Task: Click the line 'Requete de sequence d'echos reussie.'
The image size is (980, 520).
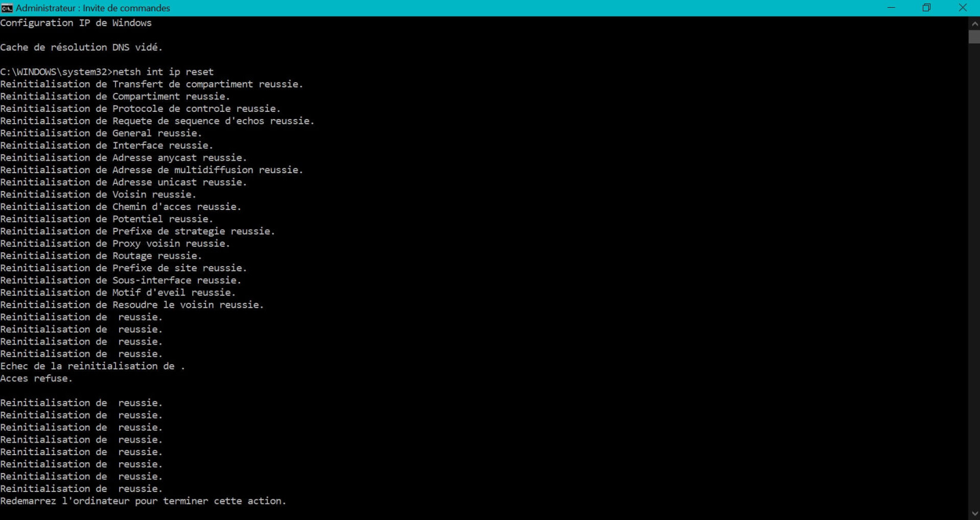Action: (213, 121)
